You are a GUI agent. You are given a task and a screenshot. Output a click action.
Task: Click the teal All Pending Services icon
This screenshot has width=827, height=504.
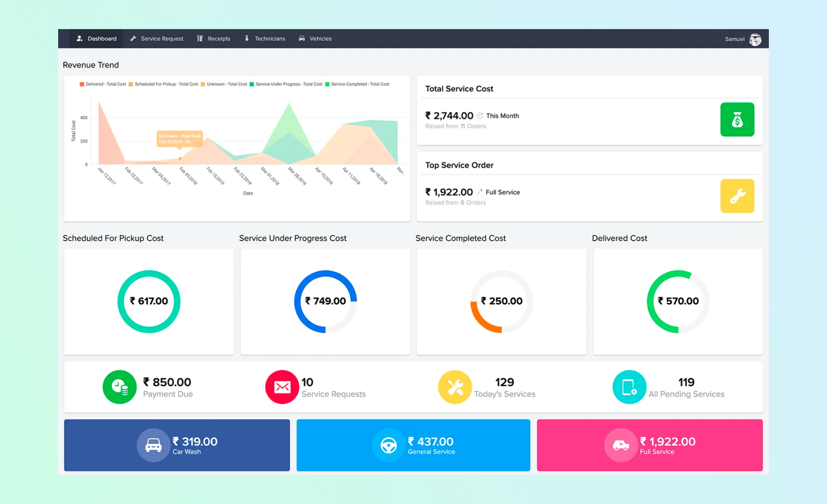coord(629,387)
